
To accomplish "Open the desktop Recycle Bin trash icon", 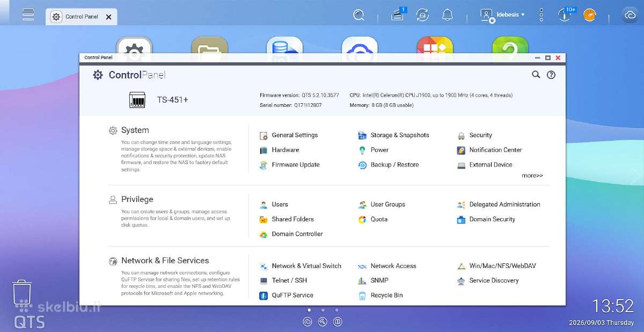I will pyautogui.click(x=22, y=292).
